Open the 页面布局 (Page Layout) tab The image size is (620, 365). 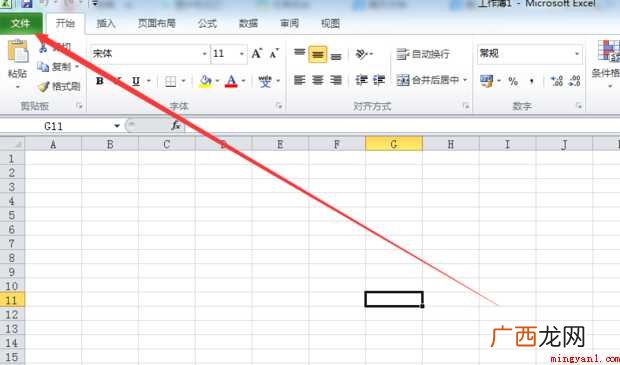(x=157, y=24)
